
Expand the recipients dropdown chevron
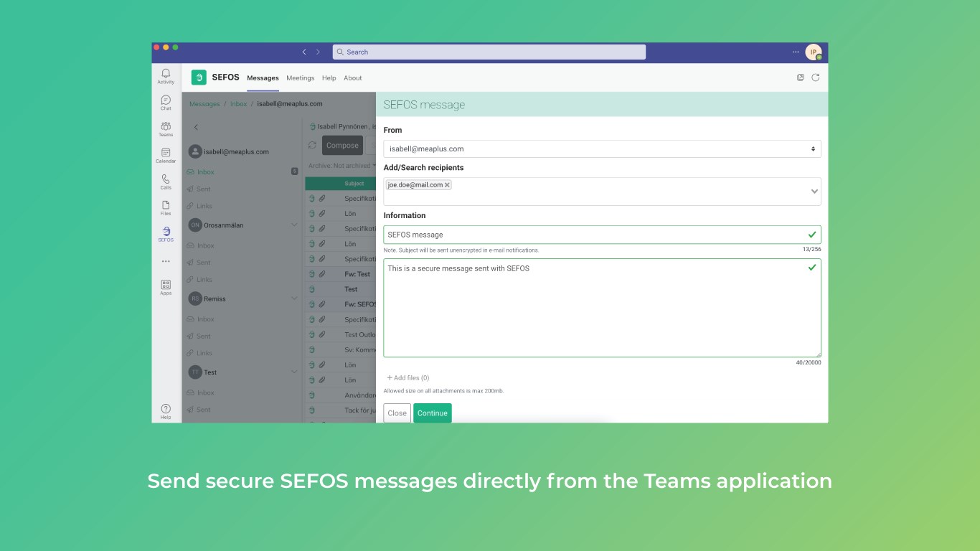[x=814, y=192]
